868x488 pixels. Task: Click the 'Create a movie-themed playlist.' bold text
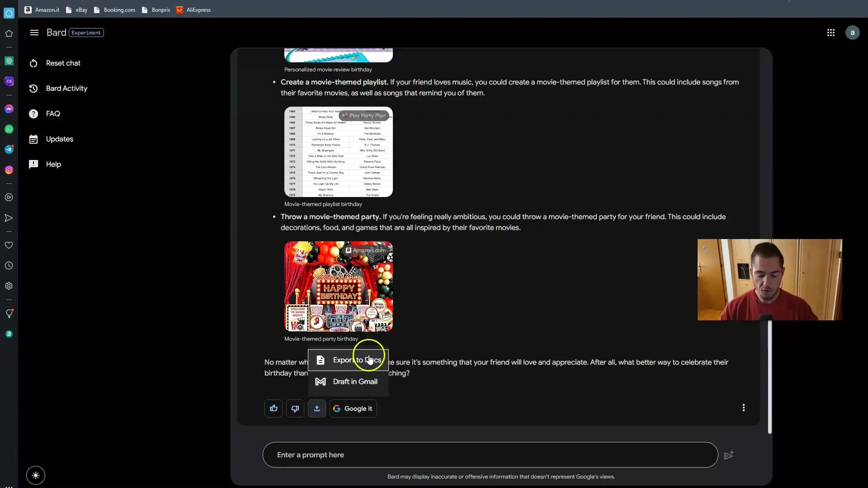click(x=334, y=82)
